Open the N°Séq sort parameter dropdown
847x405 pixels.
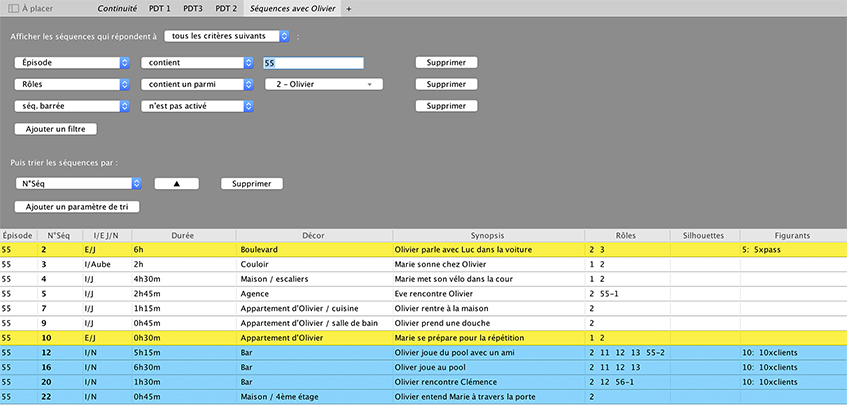[79, 184]
